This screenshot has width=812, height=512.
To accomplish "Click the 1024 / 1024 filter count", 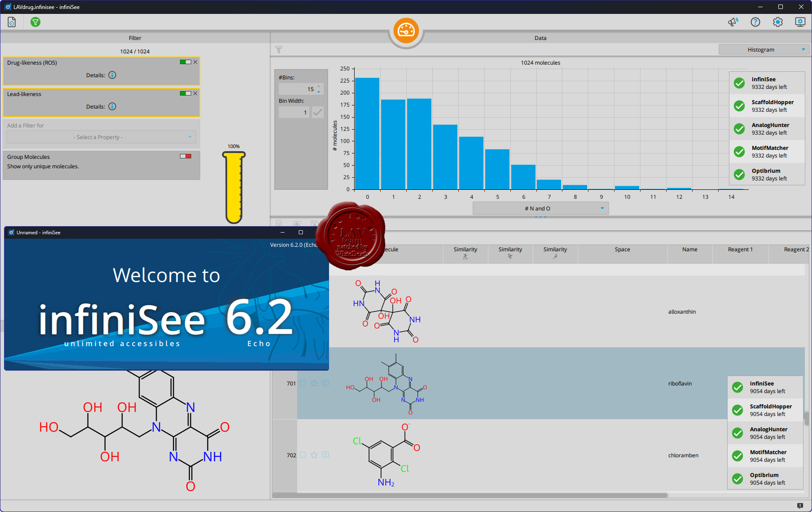I will click(x=135, y=52).
